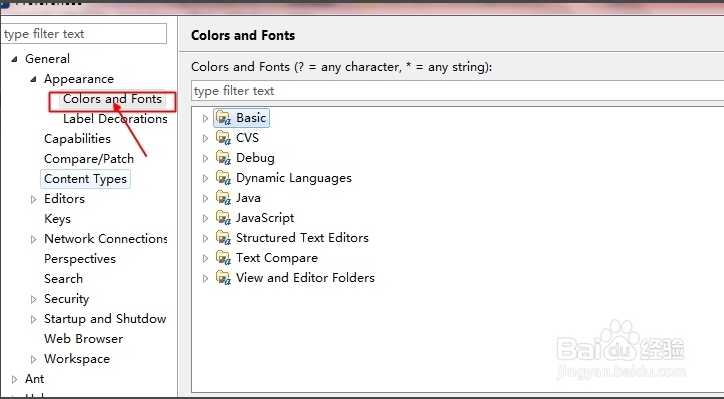This screenshot has height=399, width=724.
Task: Select the Basic label in list
Action: (x=251, y=118)
